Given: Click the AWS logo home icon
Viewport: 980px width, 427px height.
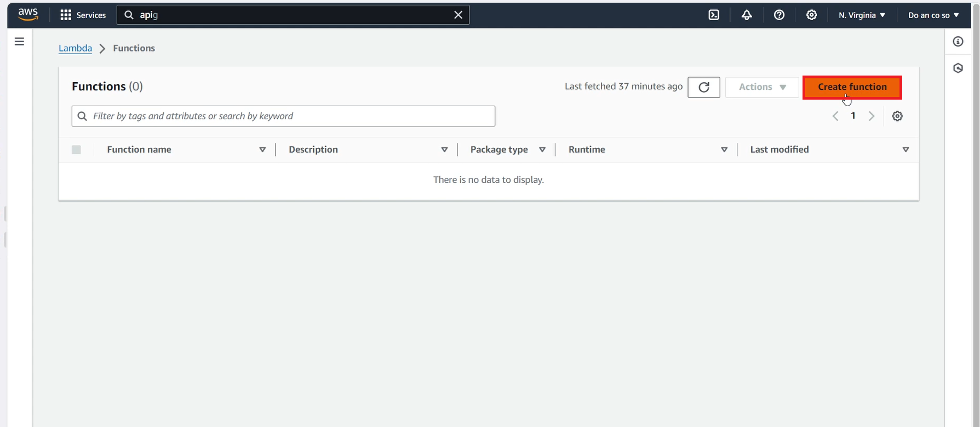Looking at the screenshot, I should coord(28,15).
